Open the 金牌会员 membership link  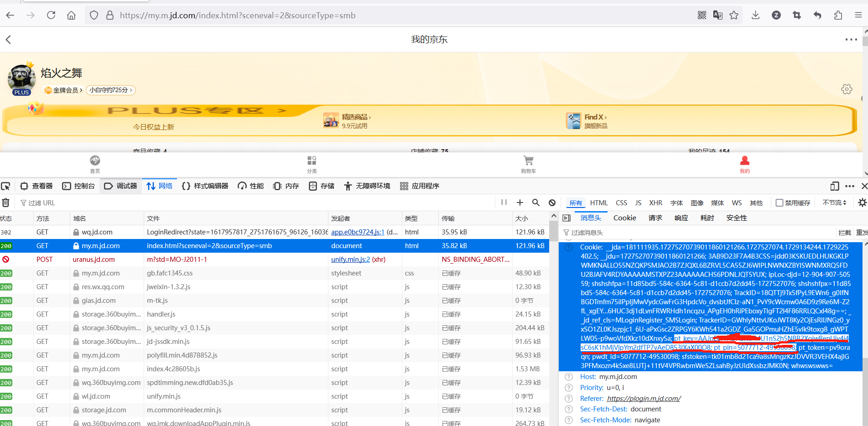point(63,90)
